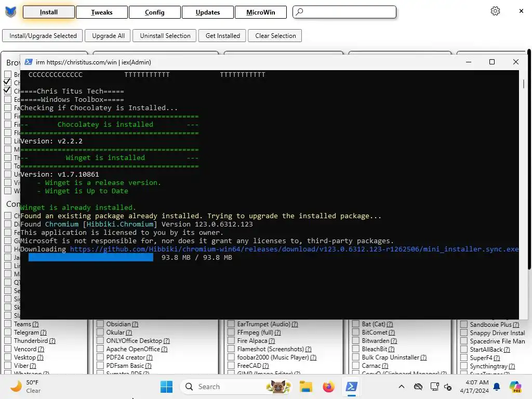
Task: Check the Bat (Cat) checkbox
Action: (355, 324)
